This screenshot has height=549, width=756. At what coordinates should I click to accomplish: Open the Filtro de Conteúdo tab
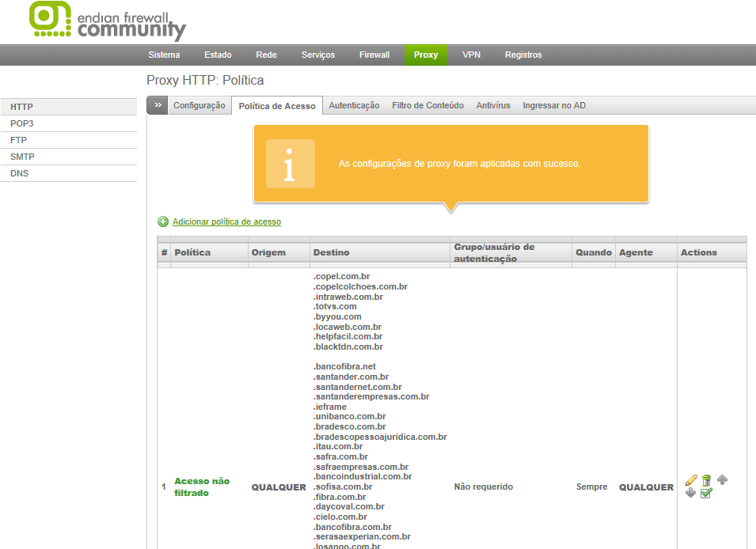pyautogui.click(x=427, y=105)
